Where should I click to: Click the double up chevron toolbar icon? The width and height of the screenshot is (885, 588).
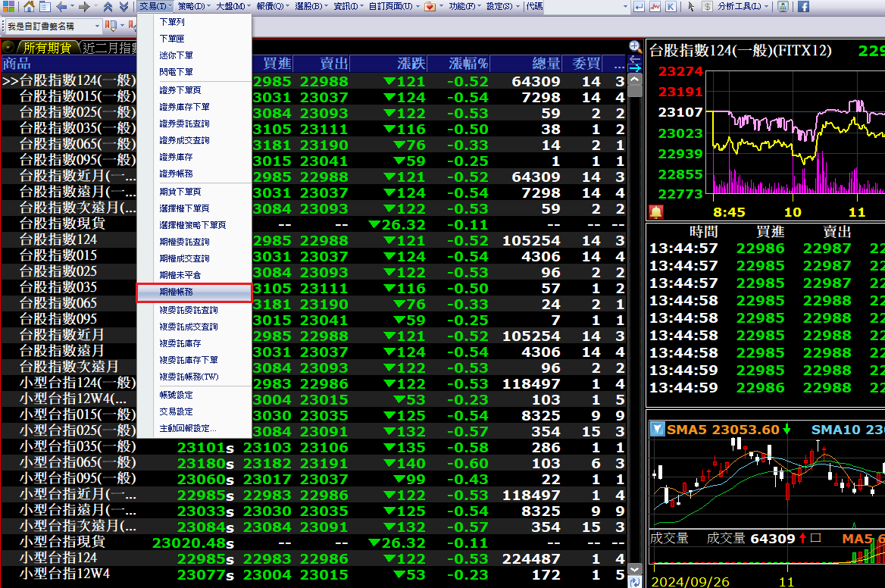click(x=107, y=7)
